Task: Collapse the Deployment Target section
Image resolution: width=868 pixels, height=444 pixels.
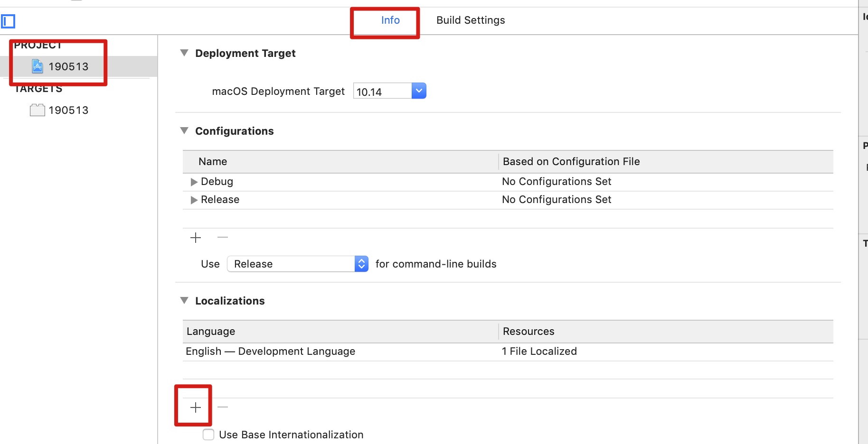Action: tap(185, 53)
